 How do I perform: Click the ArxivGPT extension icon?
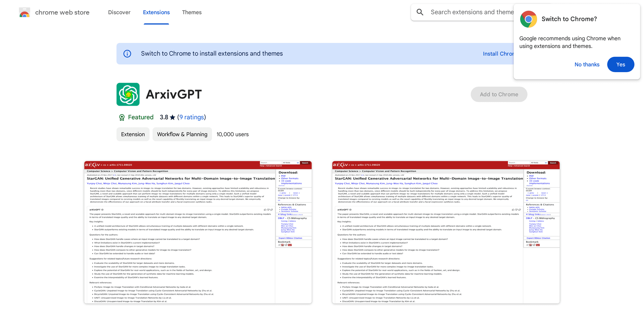[128, 94]
